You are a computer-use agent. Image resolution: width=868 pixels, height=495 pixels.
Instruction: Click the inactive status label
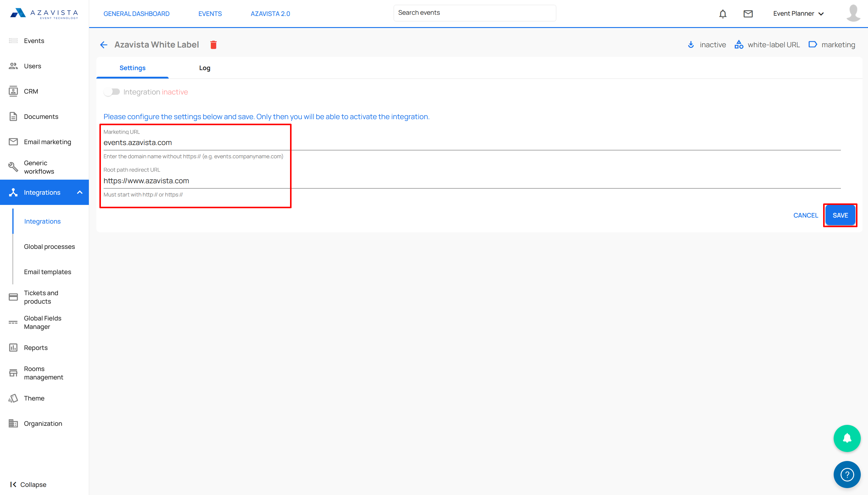pos(713,45)
